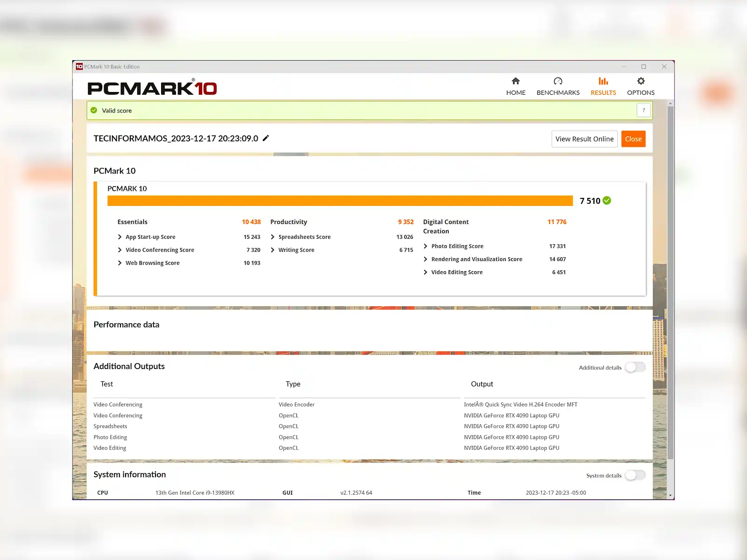Click the question mark help icon
This screenshot has height=560, width=747.
point(643,111)
